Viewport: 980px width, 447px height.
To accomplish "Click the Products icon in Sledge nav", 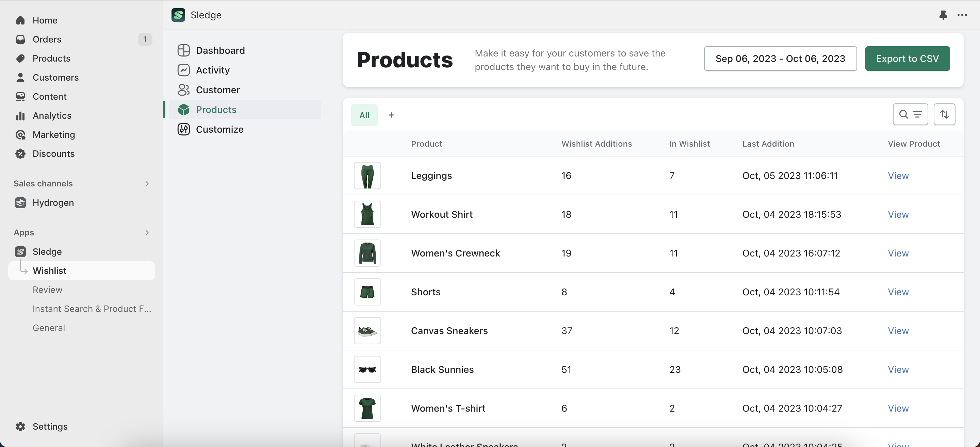I will pos(184,109).
